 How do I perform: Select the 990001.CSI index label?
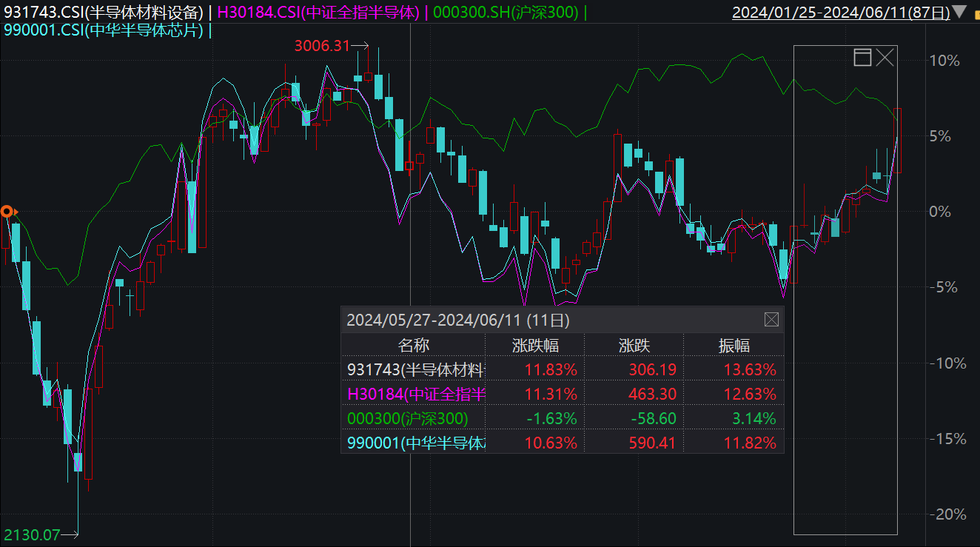(x=104, y=30)
